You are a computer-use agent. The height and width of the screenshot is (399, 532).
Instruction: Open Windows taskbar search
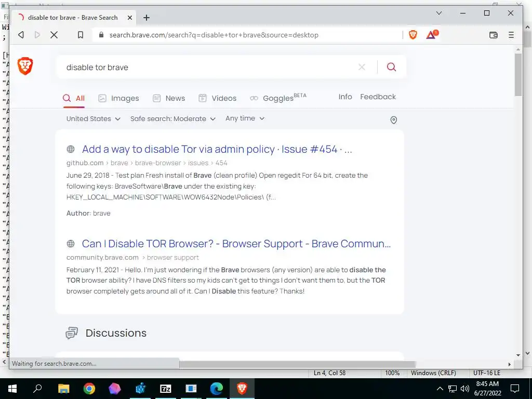tap(37, 389)
